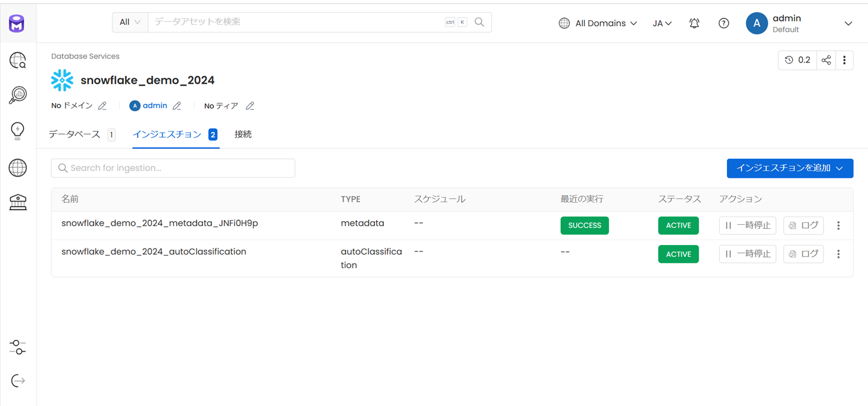Open the notifications bell icon
This screenshot has height=406, width=868.
pos(694,23)
